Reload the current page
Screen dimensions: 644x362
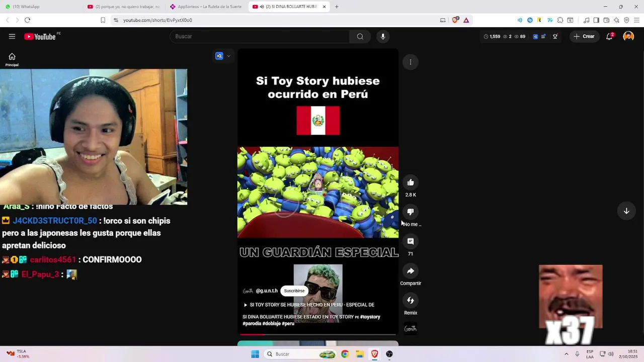pos(27,20)
